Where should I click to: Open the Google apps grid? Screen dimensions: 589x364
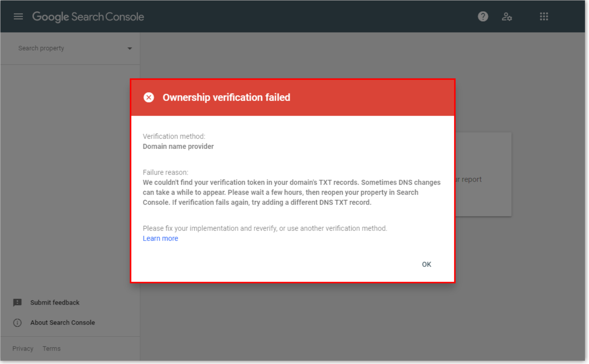pos(544,16)
